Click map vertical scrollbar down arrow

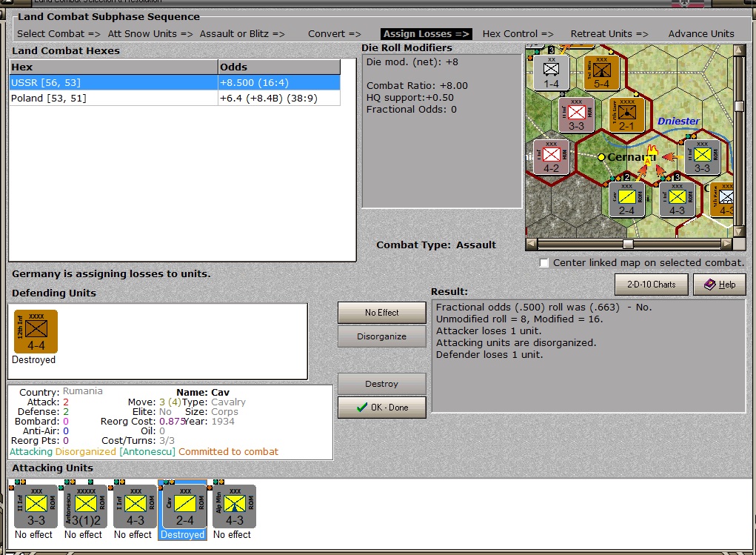click(x=739, y=231)
